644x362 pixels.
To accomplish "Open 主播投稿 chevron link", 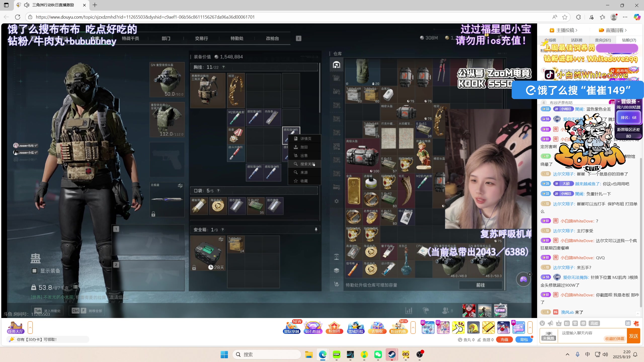I will click(563, 30).
